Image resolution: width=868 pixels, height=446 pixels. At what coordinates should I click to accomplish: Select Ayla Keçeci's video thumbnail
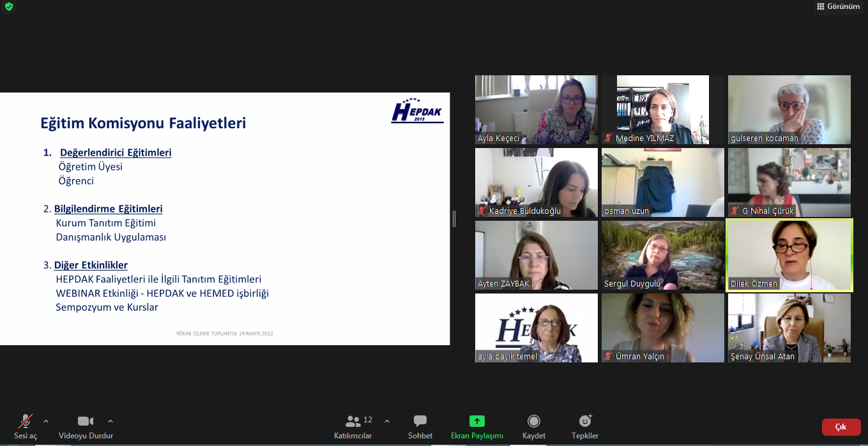coord(536,109)
